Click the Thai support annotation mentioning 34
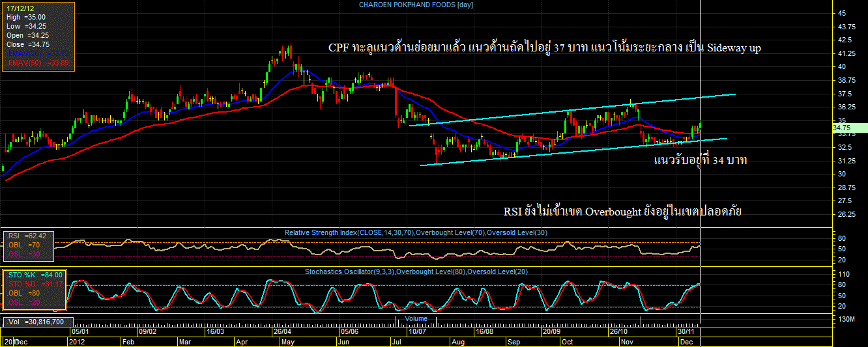 tap(700, 160)
